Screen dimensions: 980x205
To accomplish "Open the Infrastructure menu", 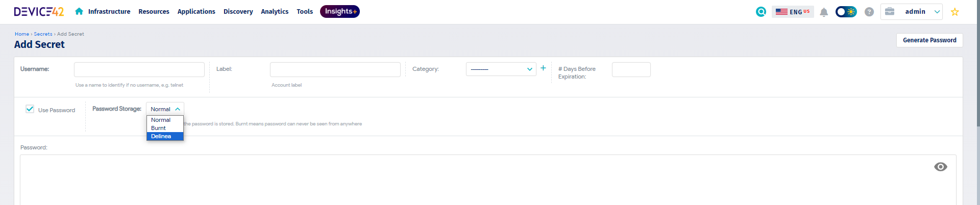I will click(109, 11).
